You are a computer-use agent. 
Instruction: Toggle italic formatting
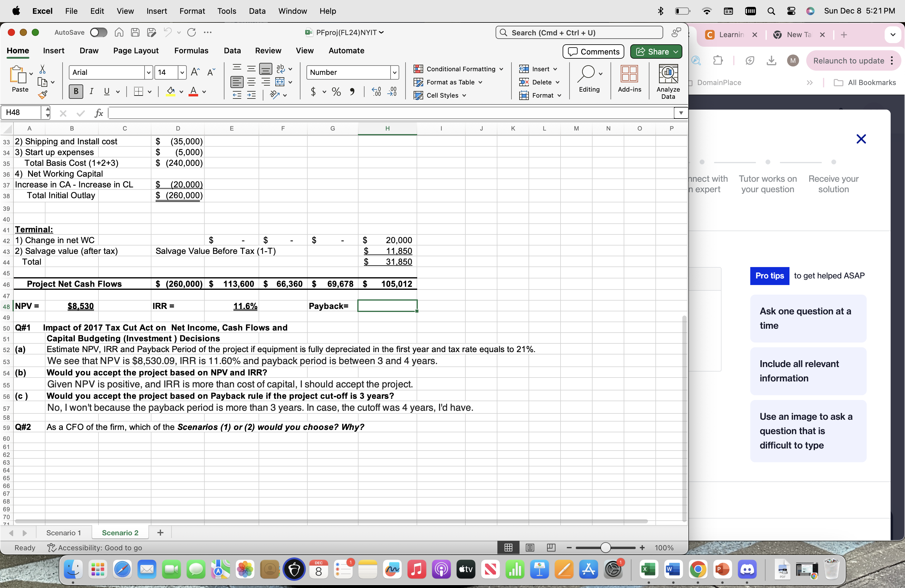pos(91,91)
